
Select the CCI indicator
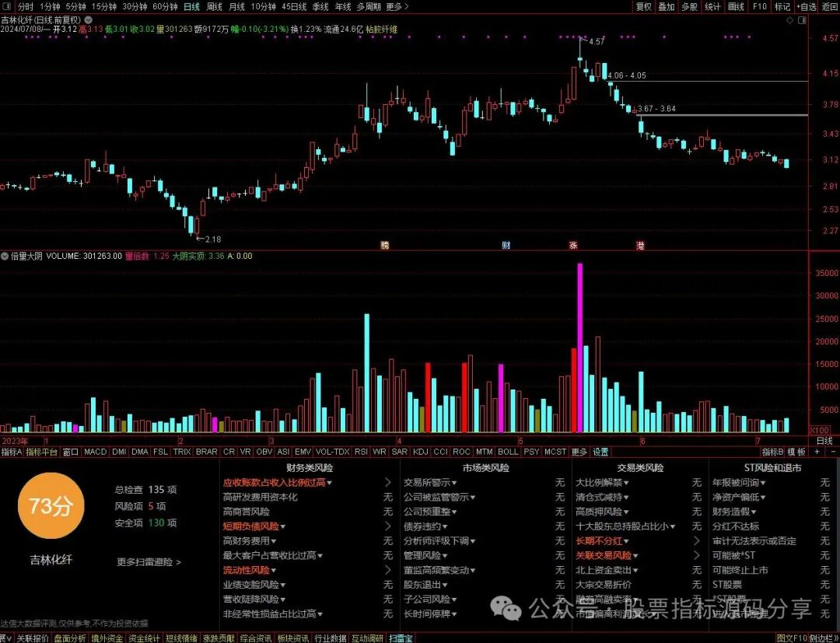tap(440, 452)
